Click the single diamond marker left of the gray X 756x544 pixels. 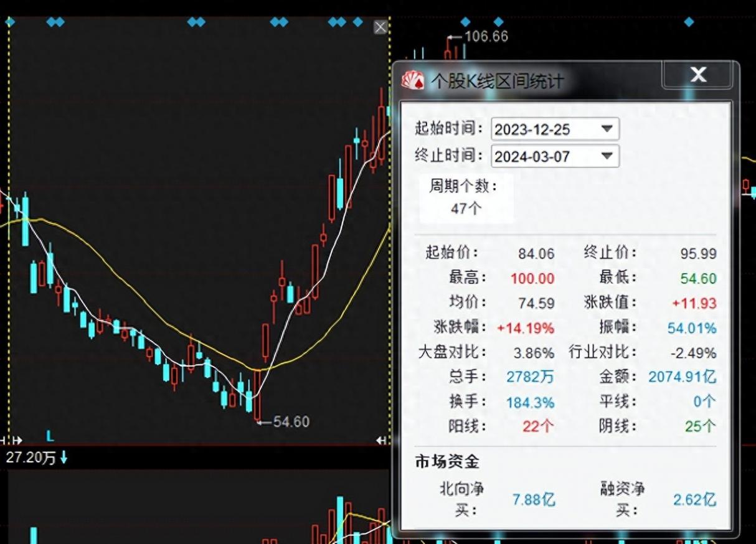point(357,22)
